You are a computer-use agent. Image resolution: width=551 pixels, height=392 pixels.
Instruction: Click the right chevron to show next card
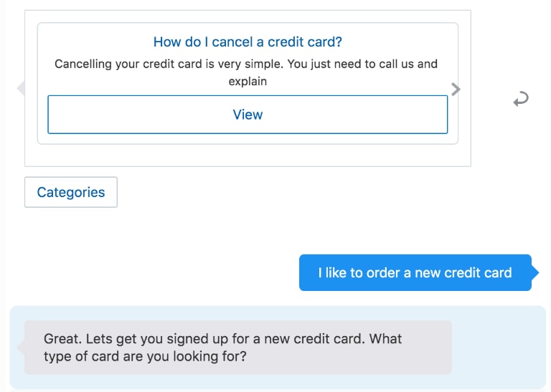tap(456, 89)
